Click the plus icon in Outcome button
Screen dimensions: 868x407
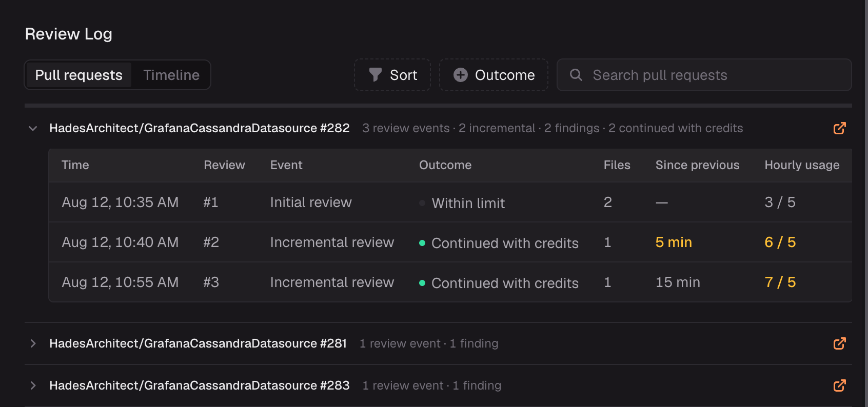461,75
